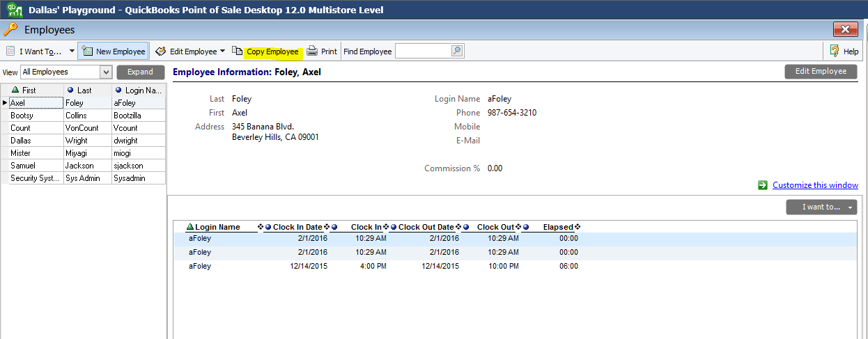Click login name dwright
The image size is (868, 339).
point(125,141)
